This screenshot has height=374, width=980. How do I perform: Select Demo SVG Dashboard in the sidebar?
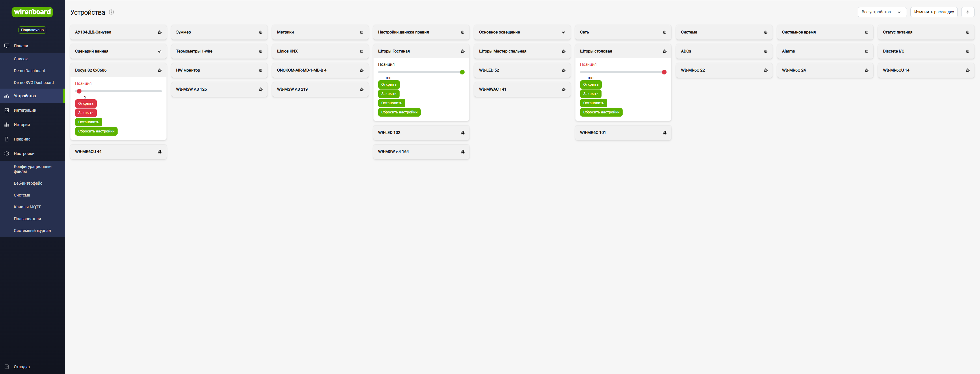tap(34, 83)
